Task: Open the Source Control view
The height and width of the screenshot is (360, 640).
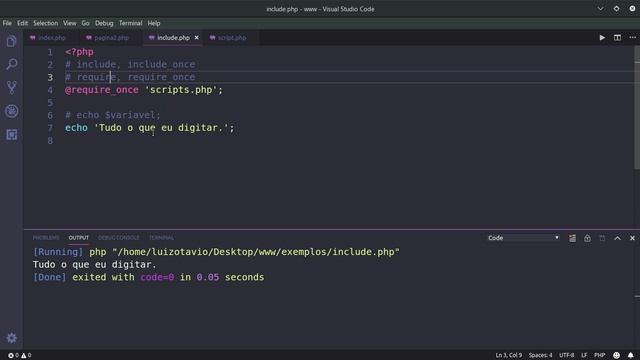Action: click(x=11, y=87)
